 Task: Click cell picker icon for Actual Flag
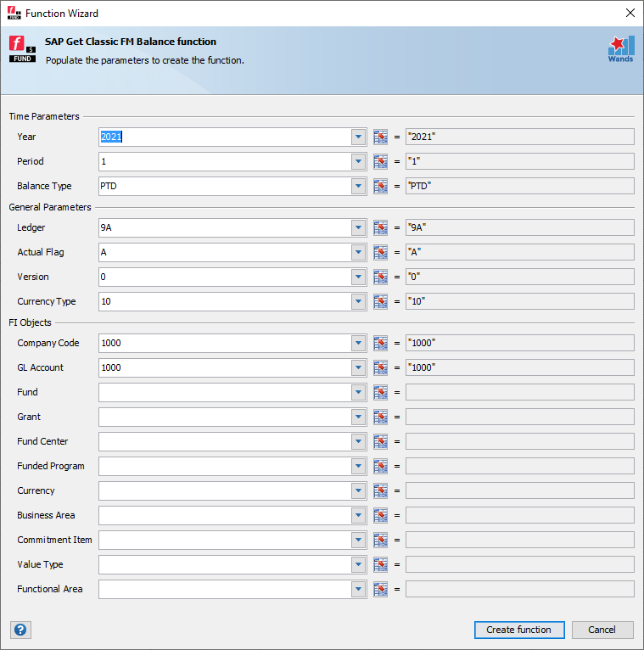coord(380,252)
